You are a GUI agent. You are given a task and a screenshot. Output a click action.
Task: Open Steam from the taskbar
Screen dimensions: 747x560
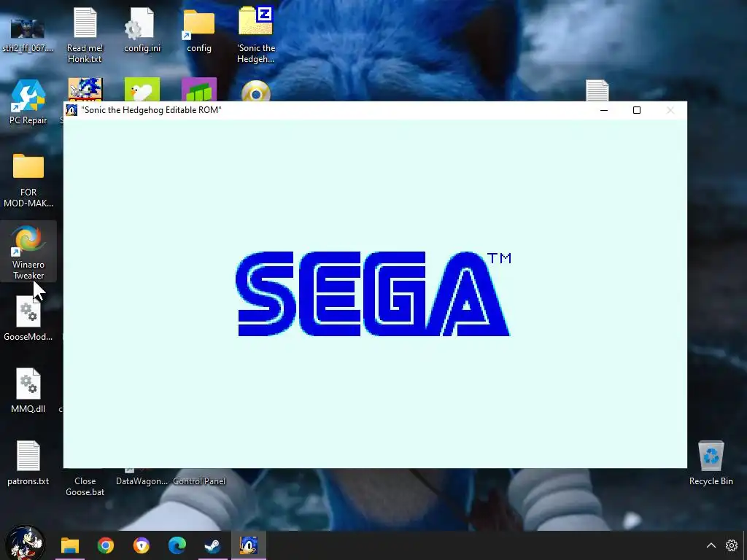(x=212, y=545)
